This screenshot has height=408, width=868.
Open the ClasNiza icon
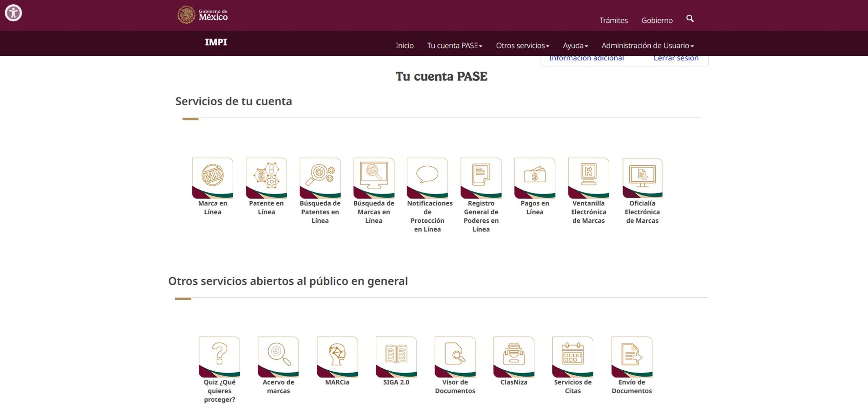(x=514, y=357)
